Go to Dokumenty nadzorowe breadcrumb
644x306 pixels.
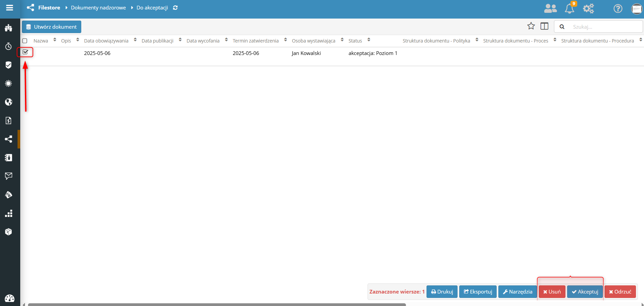coord(98,7)
